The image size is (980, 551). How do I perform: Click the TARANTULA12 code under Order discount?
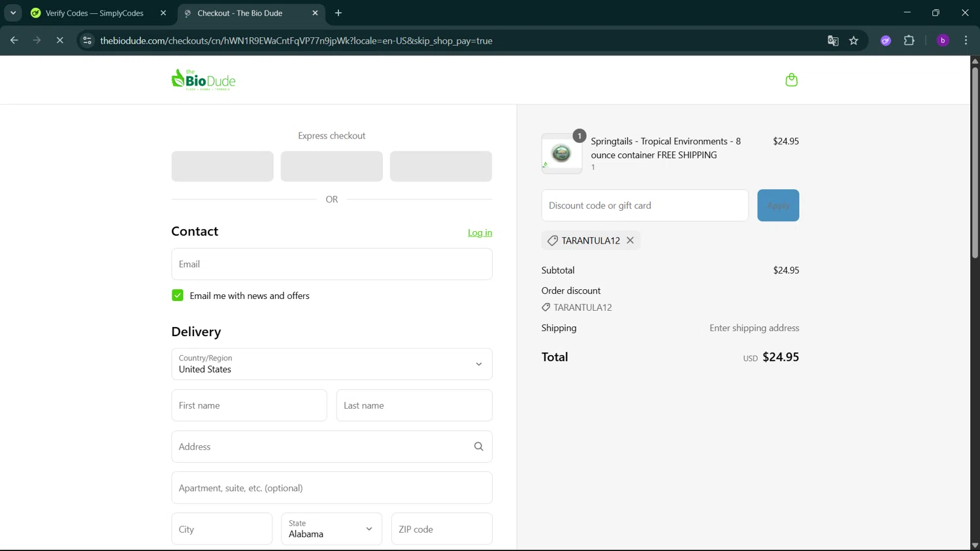coord(583,307)
